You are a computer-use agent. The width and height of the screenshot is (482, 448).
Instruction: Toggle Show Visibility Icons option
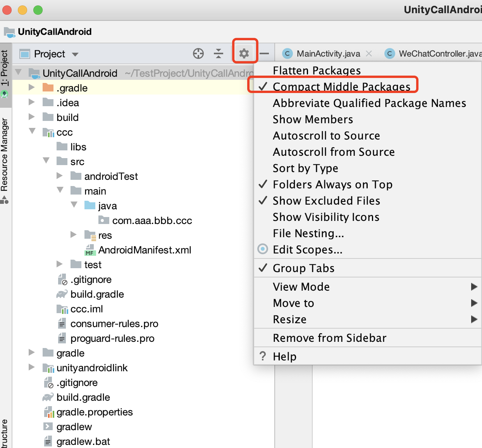pyautogui.click(x=367, y=217)
